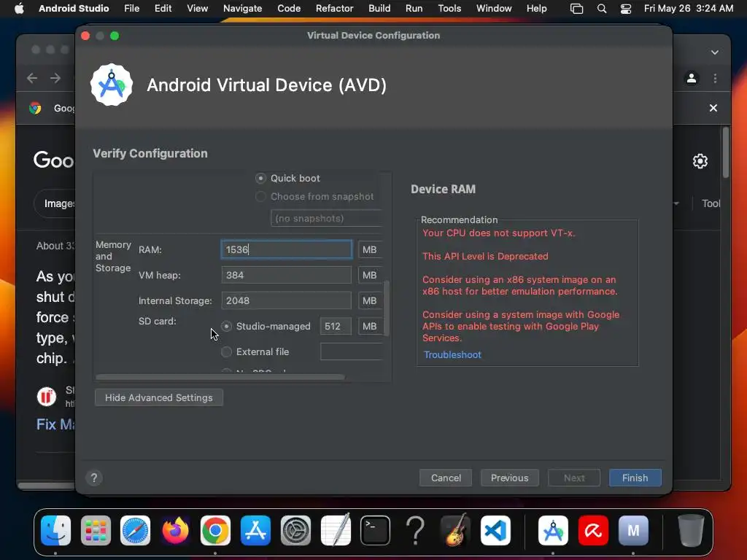Open the Code menu
Screen dimensions: 747x560
coord(289,9)
